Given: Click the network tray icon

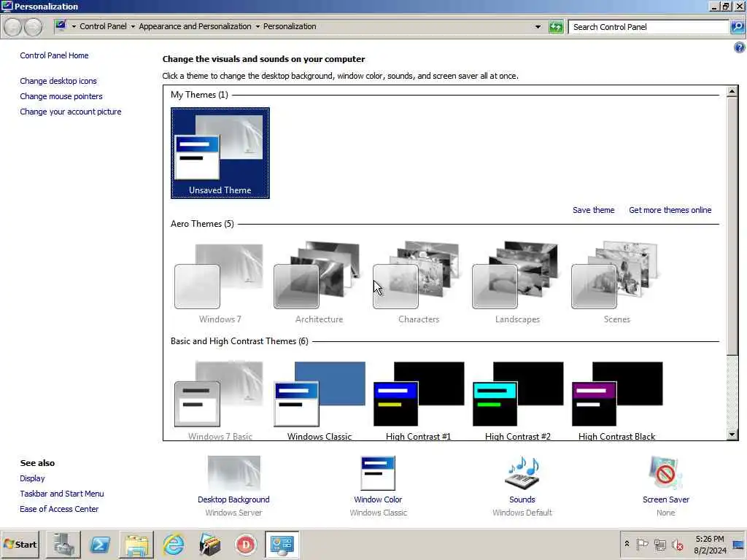Looking at the screenshot, I should click(x=659, y=544).
